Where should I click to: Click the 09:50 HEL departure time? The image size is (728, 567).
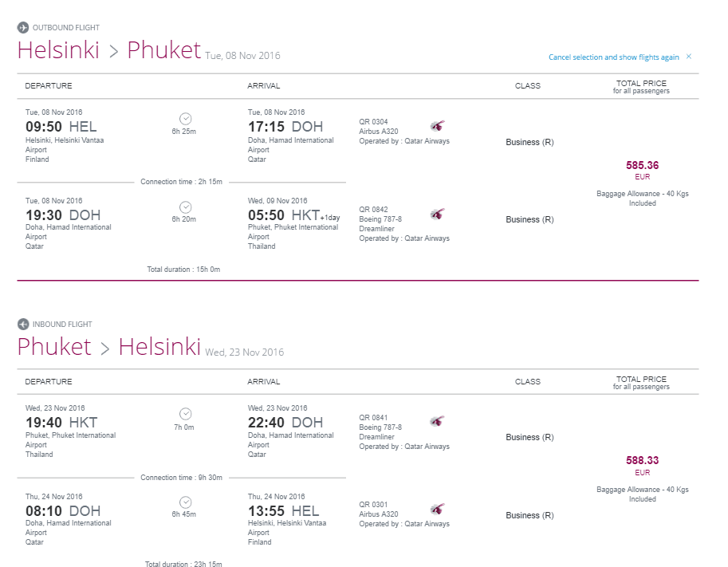(61, 127)
